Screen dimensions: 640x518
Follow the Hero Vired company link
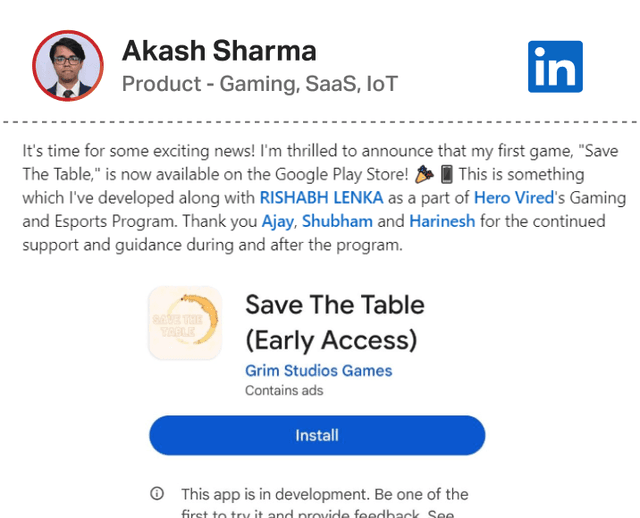[515, 196]
